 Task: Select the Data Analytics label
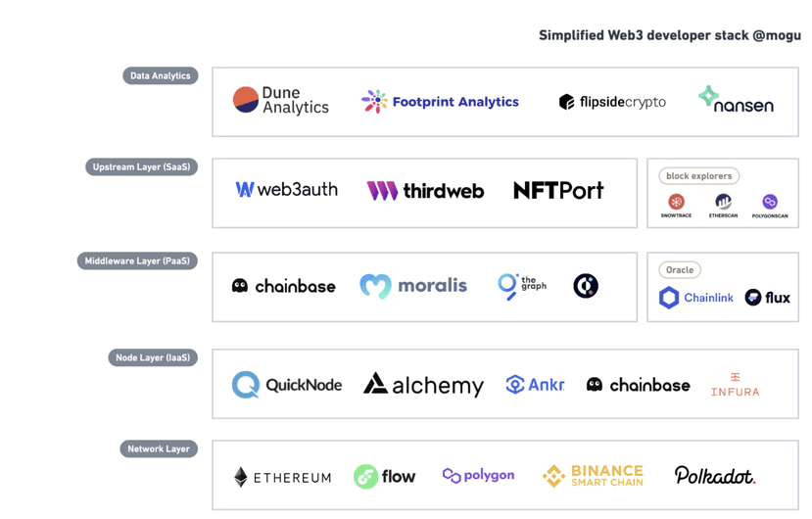(x=161, y=75)
